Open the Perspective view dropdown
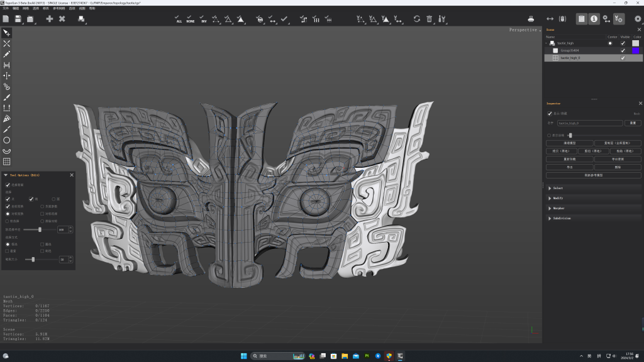Viewport: 644px width, 362px height. (525, 30)
